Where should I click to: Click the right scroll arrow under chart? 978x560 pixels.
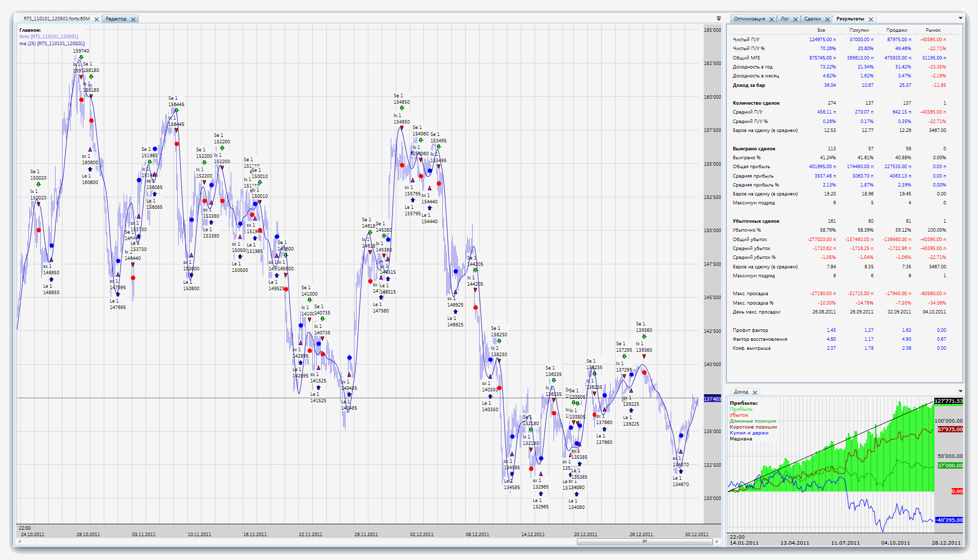click(x=716, y=542)
